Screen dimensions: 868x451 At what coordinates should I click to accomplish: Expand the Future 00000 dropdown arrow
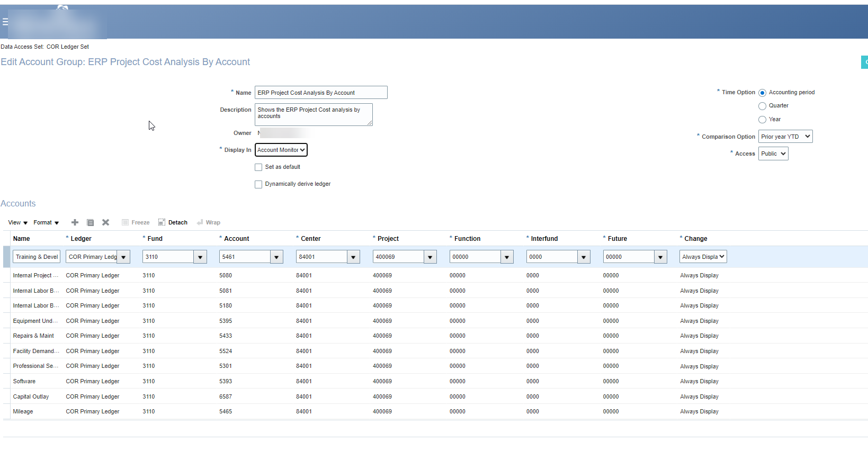660,257
